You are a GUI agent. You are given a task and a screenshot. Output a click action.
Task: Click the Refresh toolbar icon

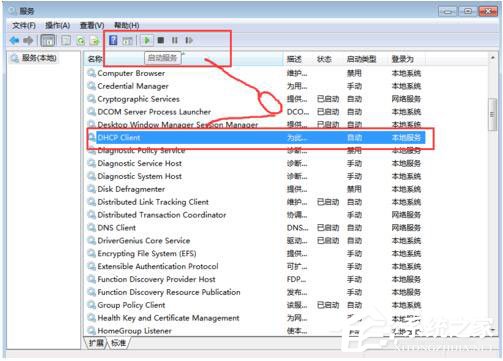click(x=81, y=41)
